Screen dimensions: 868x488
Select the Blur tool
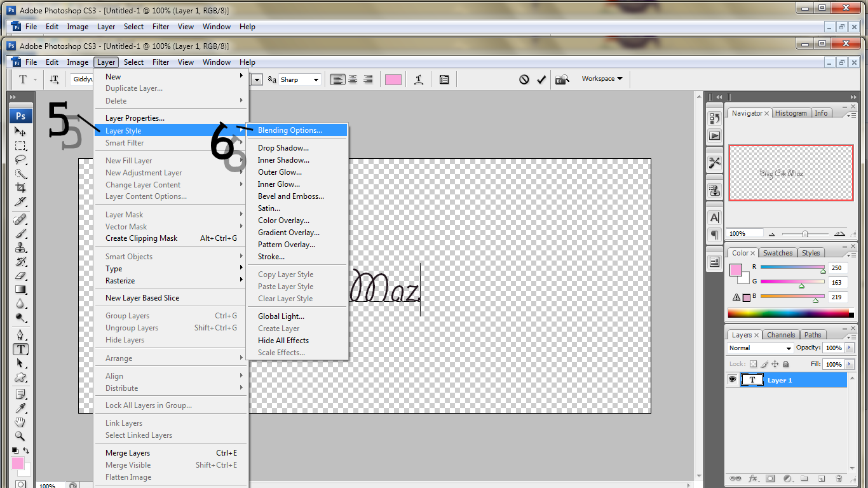(20, 303)
